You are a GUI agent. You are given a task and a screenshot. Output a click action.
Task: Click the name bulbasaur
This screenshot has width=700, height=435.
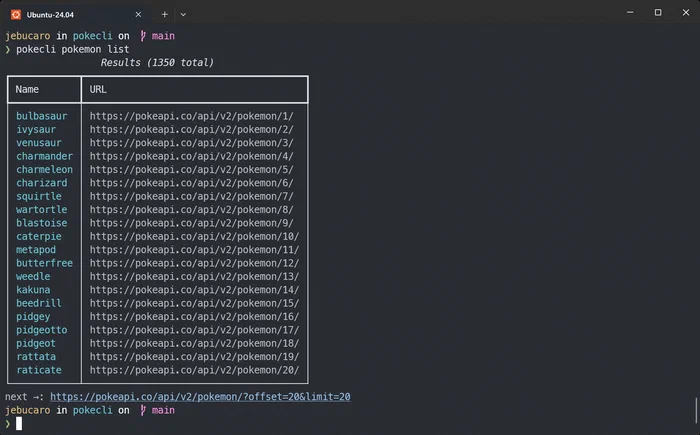pos(42,116)
